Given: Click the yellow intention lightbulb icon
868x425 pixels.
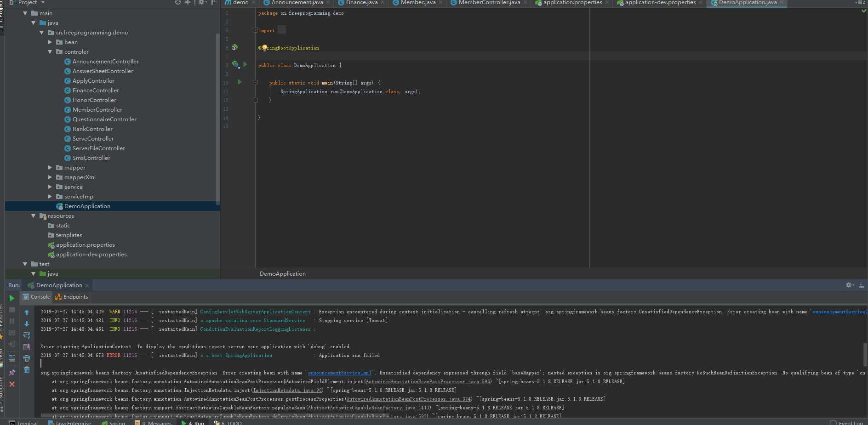Looking at the screenshot, I should (x=264, y=48).
